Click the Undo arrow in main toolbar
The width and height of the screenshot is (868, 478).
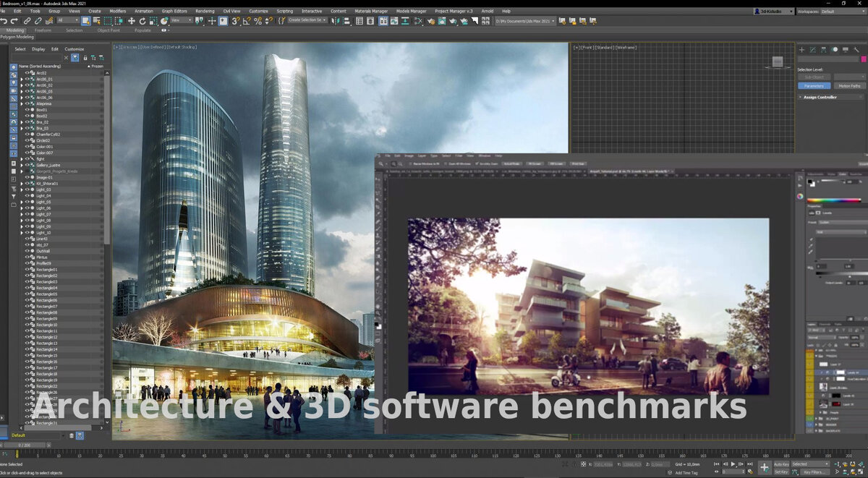4,21
